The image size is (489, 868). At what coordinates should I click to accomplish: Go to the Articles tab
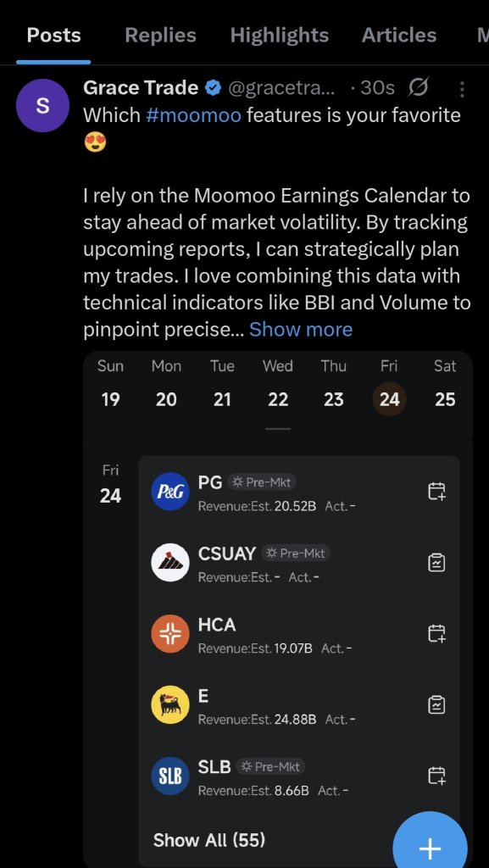[399, 36]
